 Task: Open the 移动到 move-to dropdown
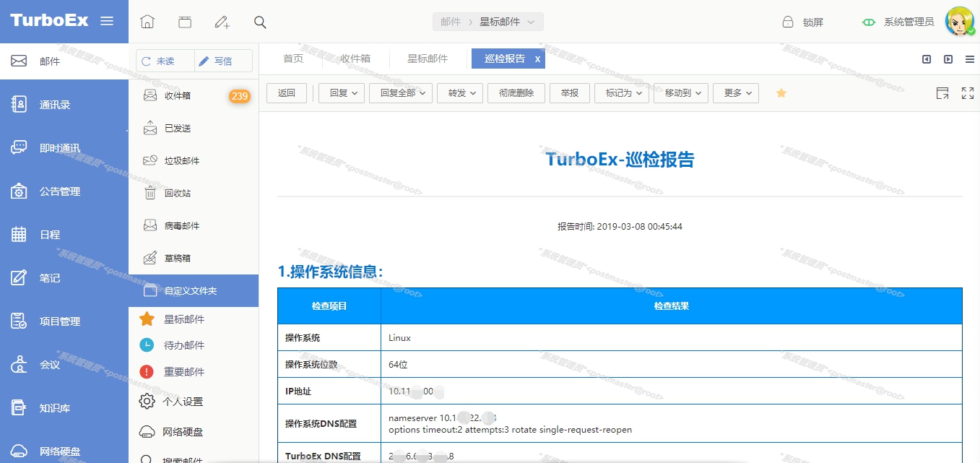(x=681, y=93)
